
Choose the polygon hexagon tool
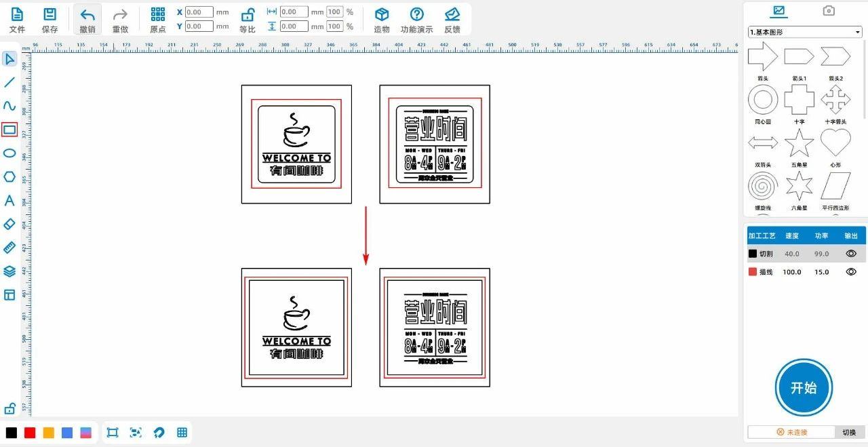(x=9, y=177)
